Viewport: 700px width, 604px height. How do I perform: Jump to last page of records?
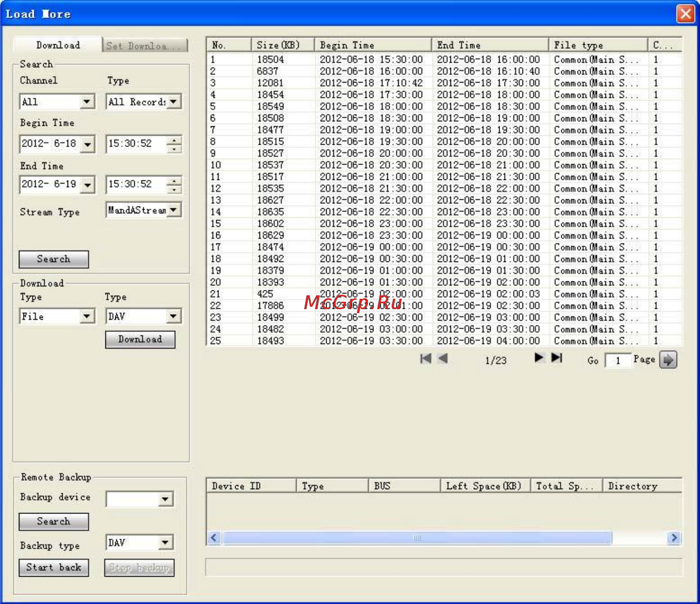(556, 357)
